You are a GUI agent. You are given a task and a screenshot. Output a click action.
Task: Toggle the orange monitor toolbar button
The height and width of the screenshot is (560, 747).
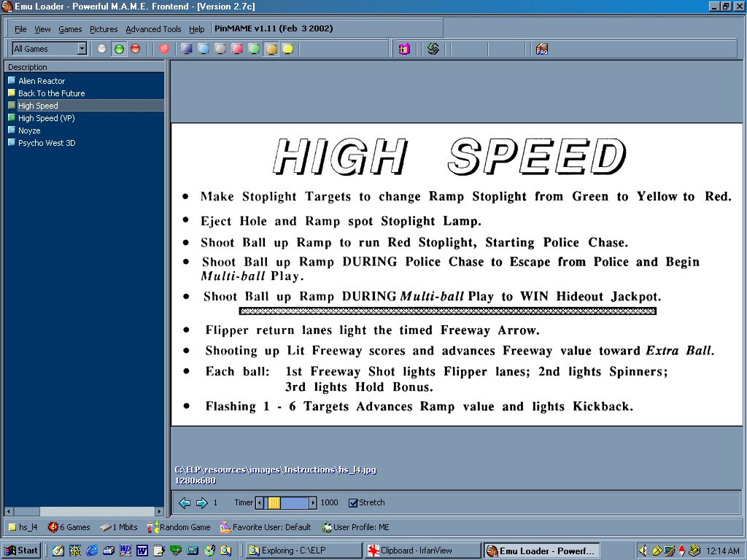[271, 49]
